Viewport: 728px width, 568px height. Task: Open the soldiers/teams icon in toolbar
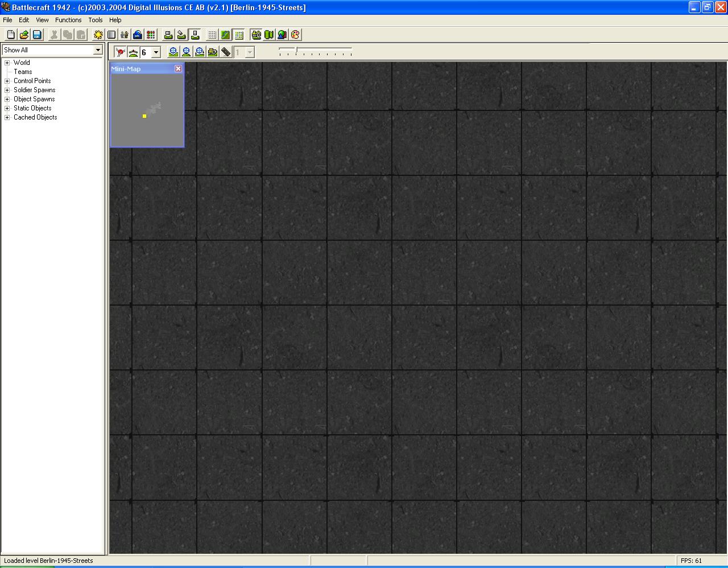click(125, 35)
